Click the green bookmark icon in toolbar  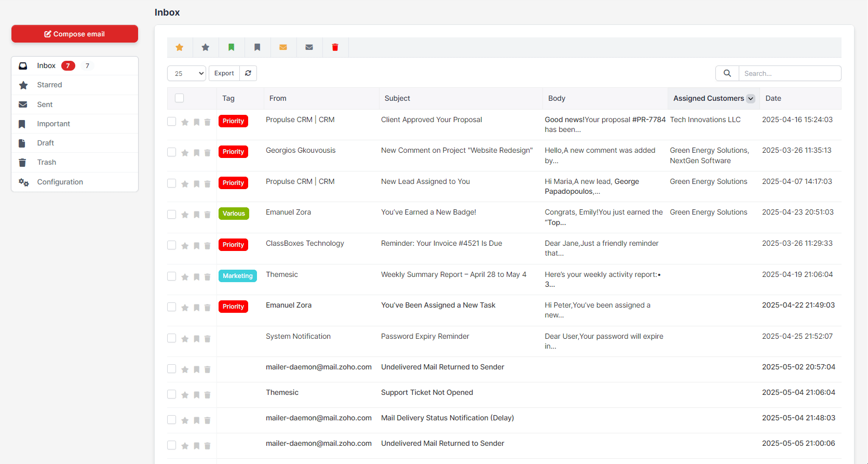click(x=232, y=47)
